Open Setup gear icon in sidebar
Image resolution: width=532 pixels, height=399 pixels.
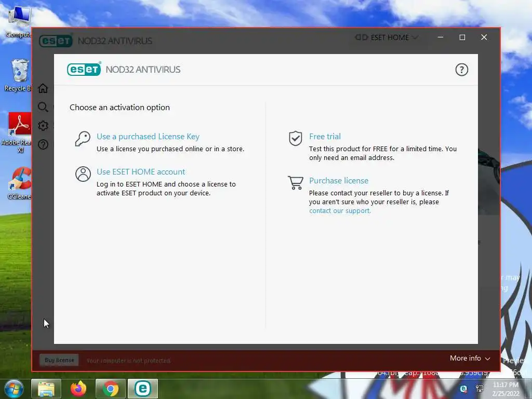coord(43,126)
